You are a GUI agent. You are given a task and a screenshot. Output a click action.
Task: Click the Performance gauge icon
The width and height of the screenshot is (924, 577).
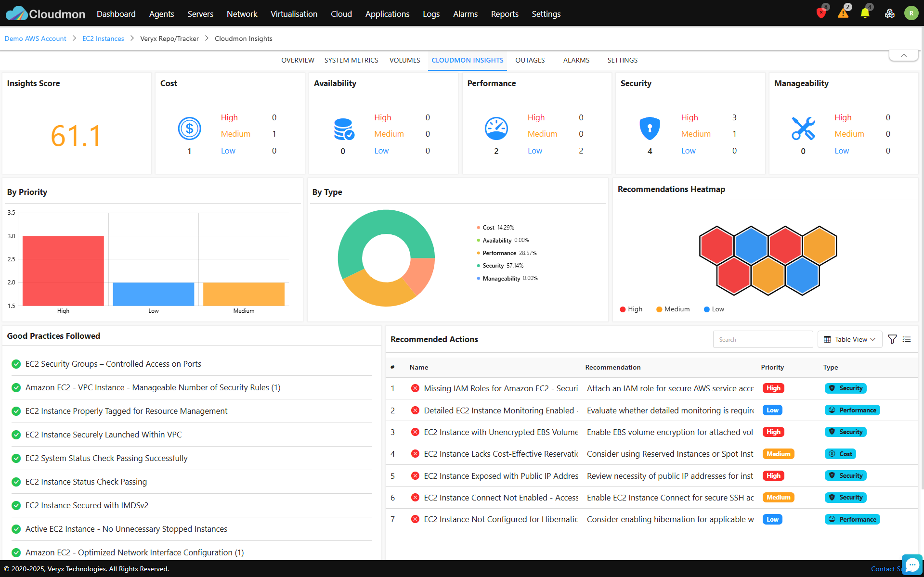click(496, 128)
